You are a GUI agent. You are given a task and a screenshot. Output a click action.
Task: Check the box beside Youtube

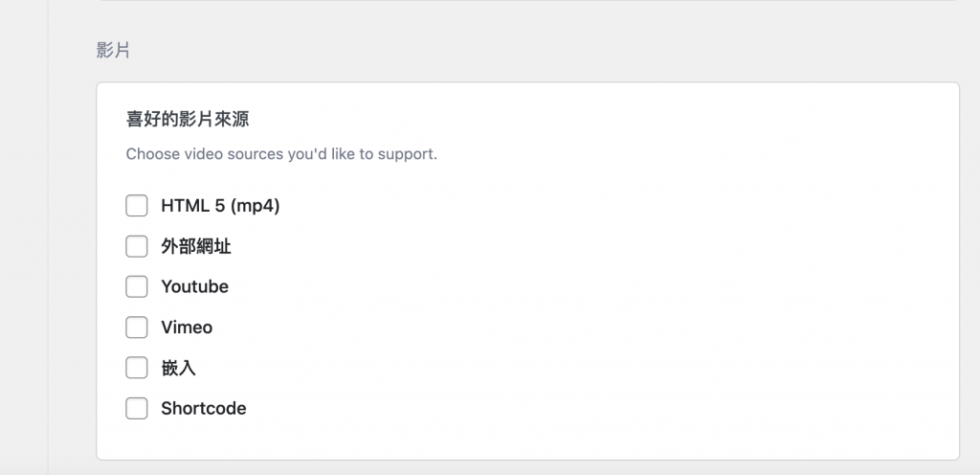(x=137, y=286)
